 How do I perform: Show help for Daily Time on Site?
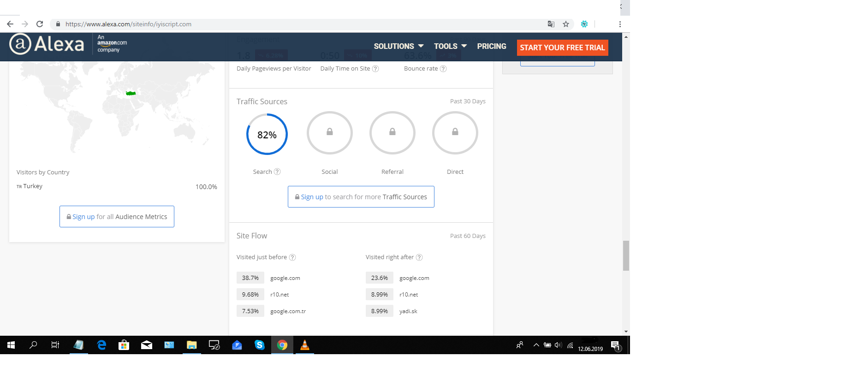pos(375,69)
